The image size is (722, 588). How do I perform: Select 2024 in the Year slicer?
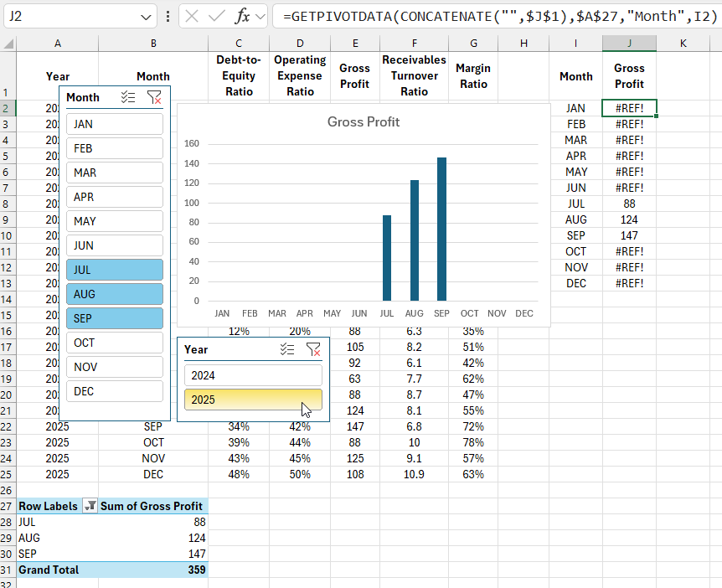click(253, 374)
